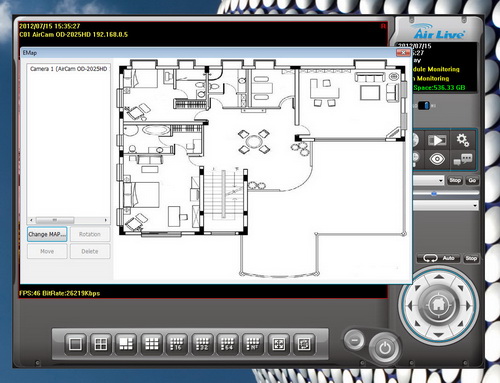Screen dimensions: 500x383
Task: Select Camera 1 AirCam OD-2025HD in list
Action: click(x=68, y=69)
